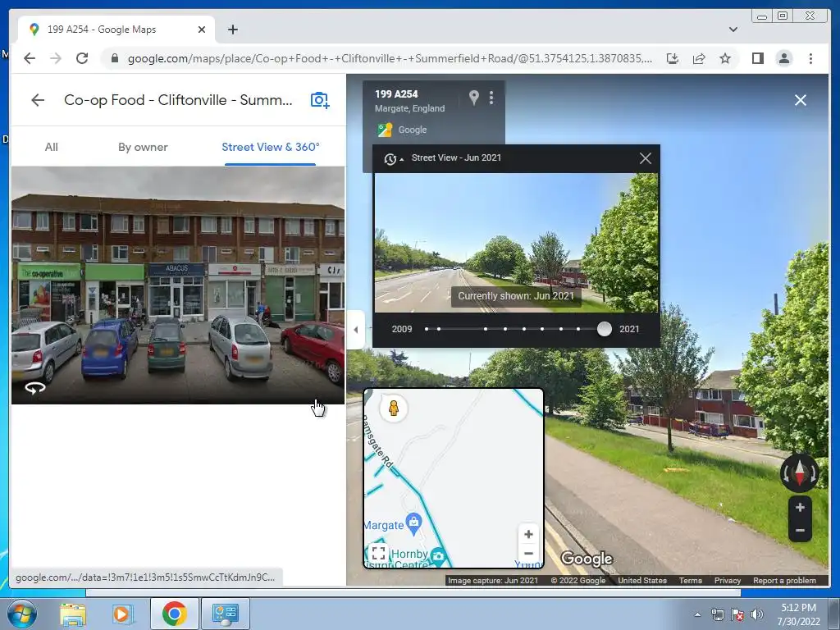This screenshot has height=630, width=840.
Task: Collapse the side panel with the arrow
Action: [x=355, y=330]
